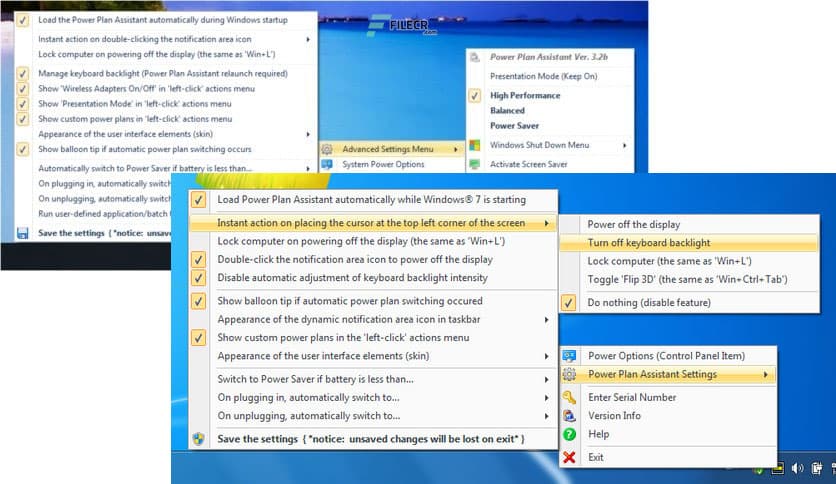Expand the Windows Shut Down Menu submenu arrow
The height and width of the screenshot is (484, 836).
click(x=624, y=145)
